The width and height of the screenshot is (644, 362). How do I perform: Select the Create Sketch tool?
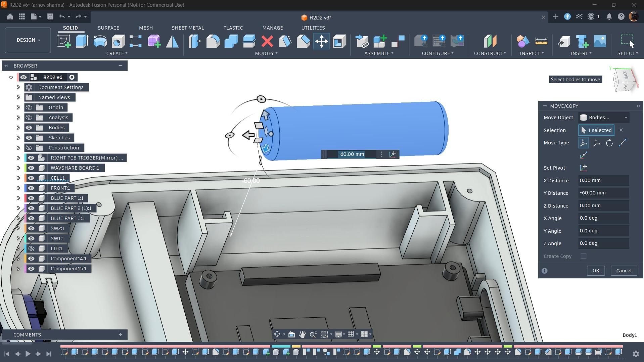64,41
